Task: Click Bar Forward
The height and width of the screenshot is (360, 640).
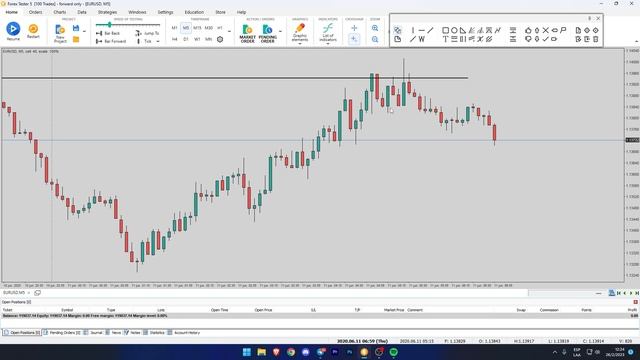Action: coord(111,41)
